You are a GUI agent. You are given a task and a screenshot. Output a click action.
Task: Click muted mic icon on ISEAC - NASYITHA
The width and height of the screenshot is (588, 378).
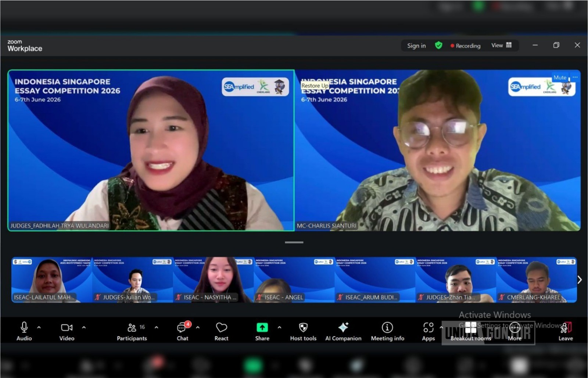tap(179, 297)
